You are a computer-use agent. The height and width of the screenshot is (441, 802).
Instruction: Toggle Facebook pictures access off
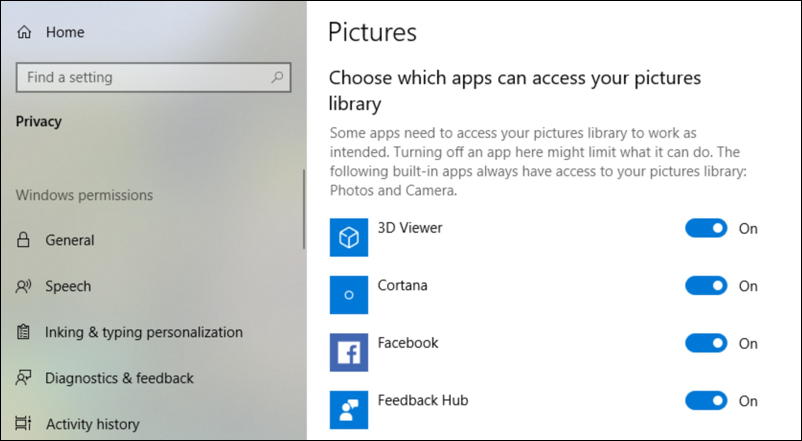706,343
